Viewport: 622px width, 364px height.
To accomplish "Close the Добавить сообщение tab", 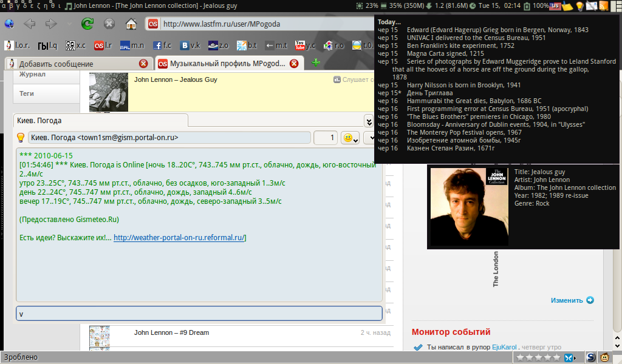I will (143, 64).
